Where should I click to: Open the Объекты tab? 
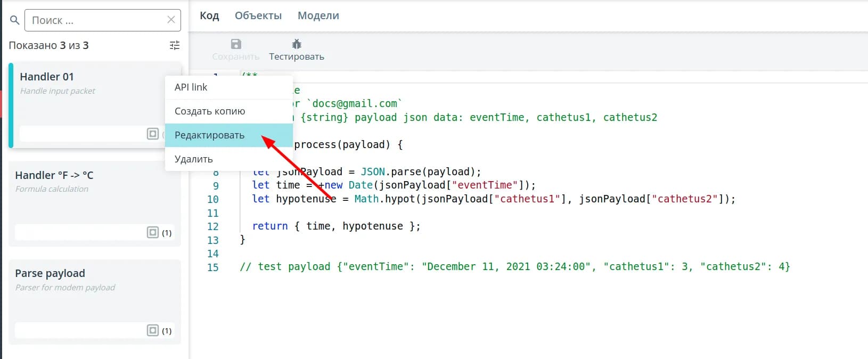coord(258,16)
